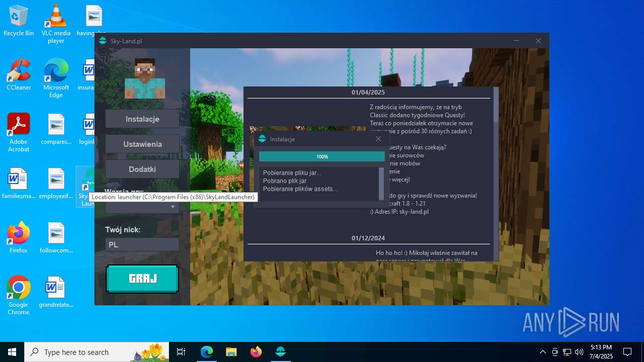Start the game with GRAJ button
644x362 pixels.
pyautogui.click(x=142, y=279)
